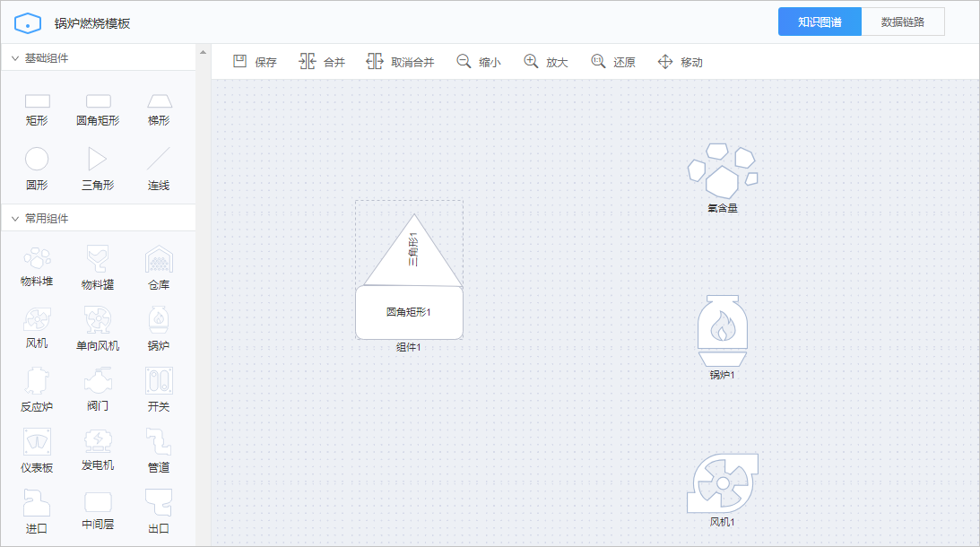Switch to the 知识图谱 tab
The width and height of the screenshot is (980, 547).
820,22
